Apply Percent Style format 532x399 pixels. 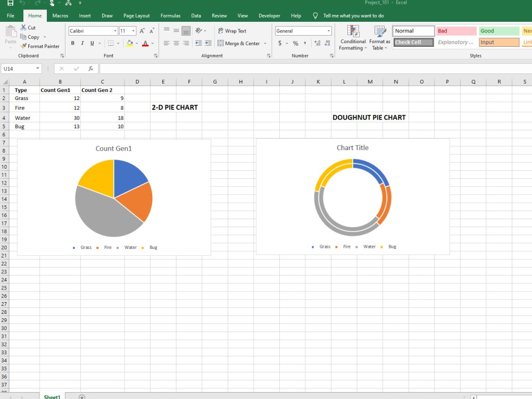[295, 43]
